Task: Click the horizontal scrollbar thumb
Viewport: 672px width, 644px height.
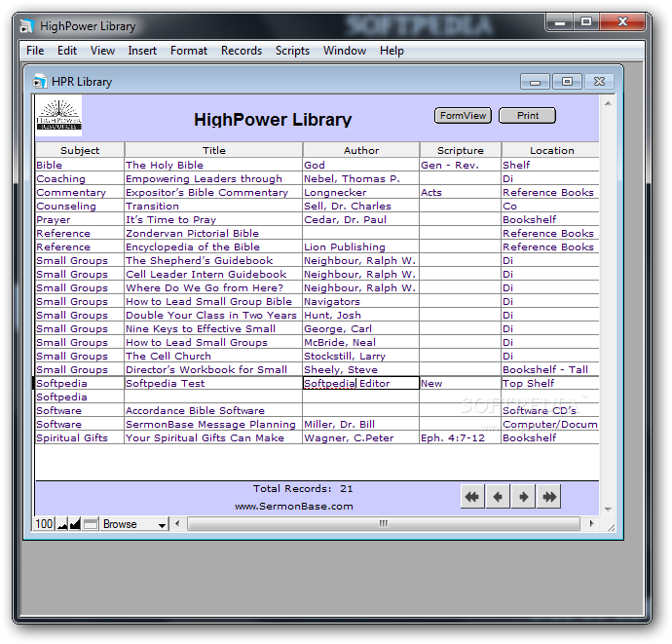Action: pos(384,523)
